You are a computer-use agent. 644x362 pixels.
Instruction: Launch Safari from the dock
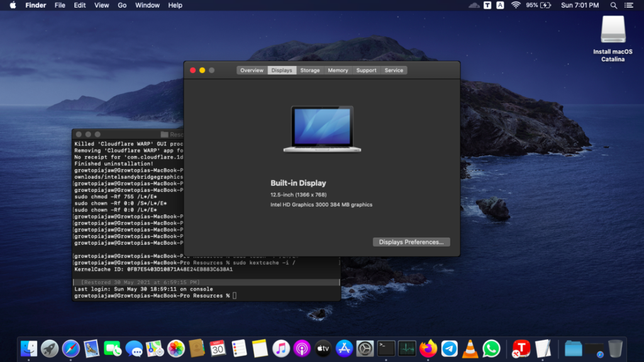click(70, 348)
